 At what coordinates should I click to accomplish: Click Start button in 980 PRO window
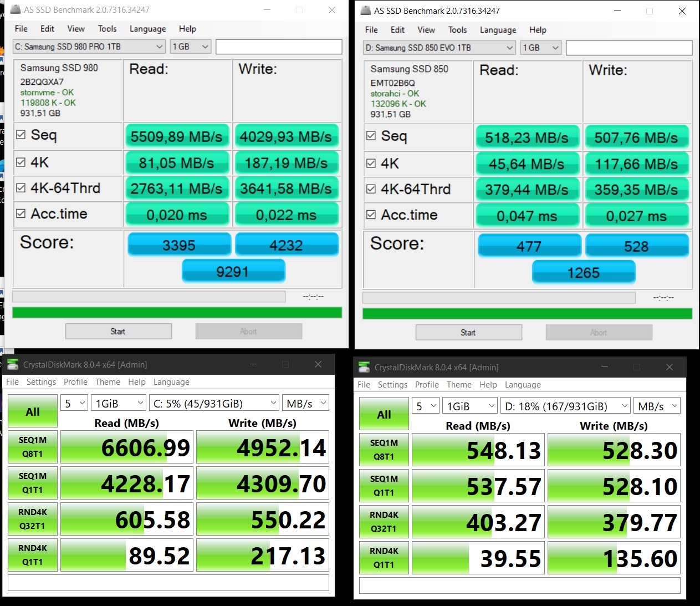coord(119,331)
